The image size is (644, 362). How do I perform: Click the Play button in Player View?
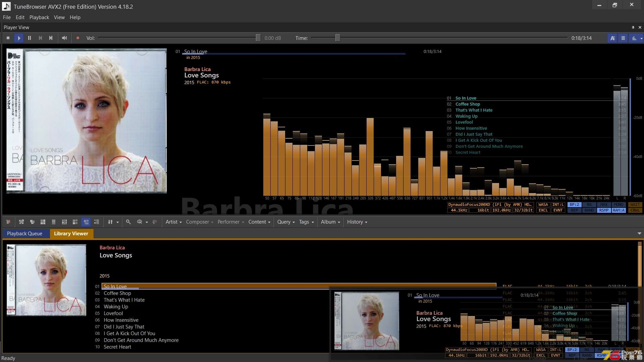[x=19, y=38]
